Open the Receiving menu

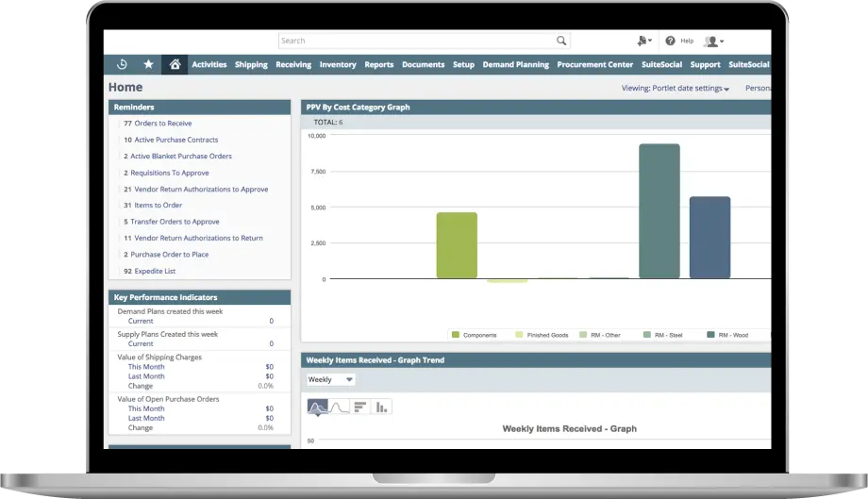(x=293, y=65)
